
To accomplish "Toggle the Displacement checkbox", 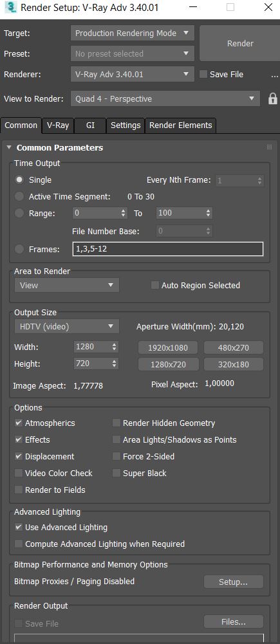I will [19, 456].
